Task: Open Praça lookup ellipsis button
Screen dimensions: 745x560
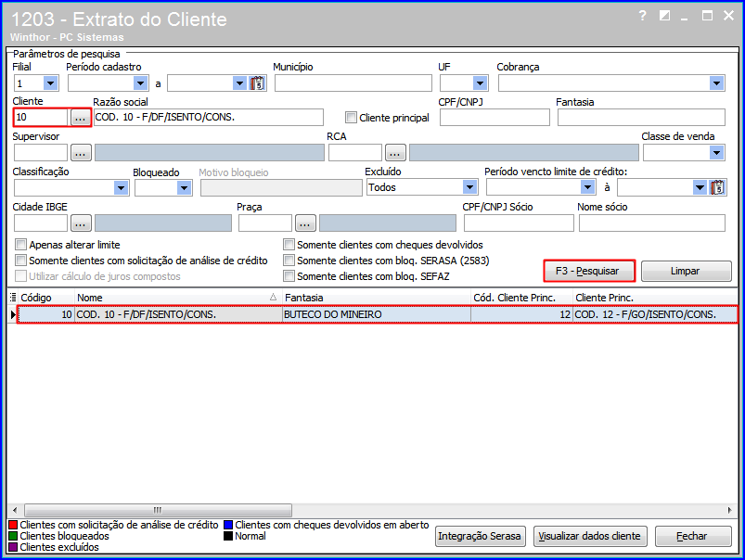Action: [x=305, y=223]
